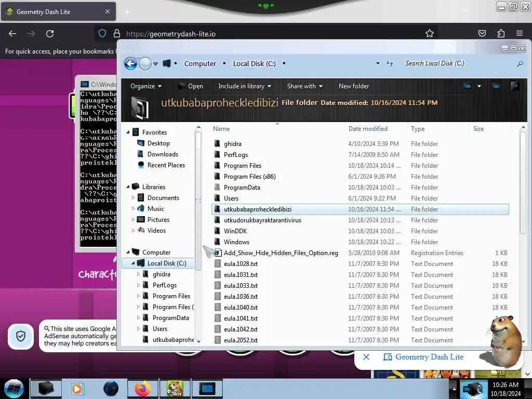This screenshot has width=532, height=399.
Task: Click the Firefox back button
Action: coord(12,34)
